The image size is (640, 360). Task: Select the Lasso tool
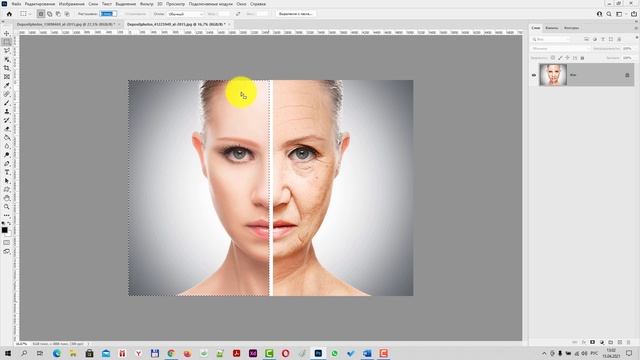click(x=7, y=51)
